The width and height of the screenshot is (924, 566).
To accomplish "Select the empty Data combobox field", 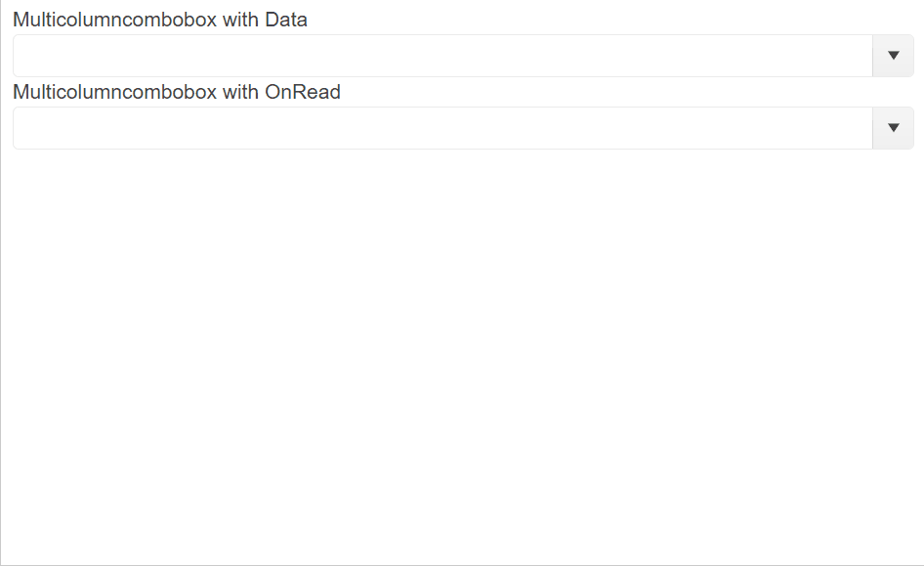I will point(442,56).
